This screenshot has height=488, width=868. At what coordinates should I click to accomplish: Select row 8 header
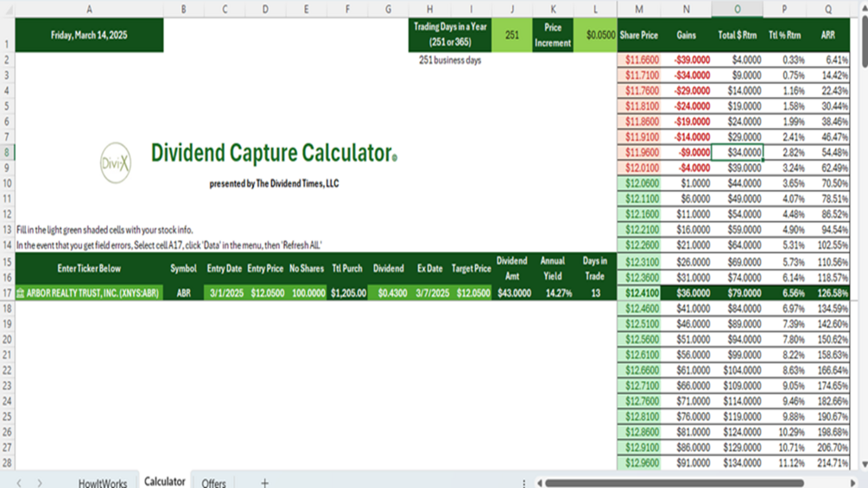7,152
